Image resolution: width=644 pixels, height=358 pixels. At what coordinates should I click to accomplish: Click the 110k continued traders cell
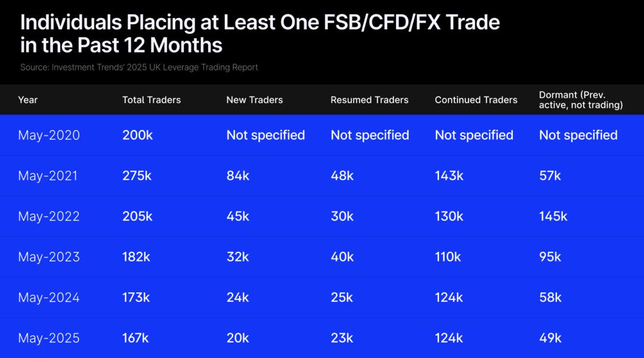[x=448, y=257]
